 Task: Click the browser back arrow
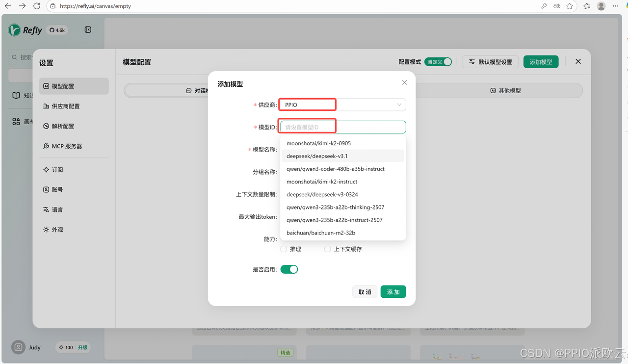coord(8,6)
